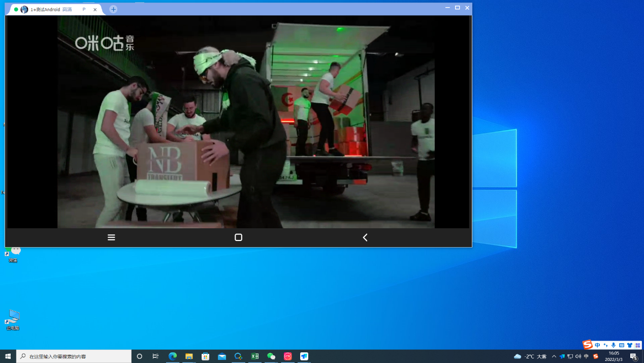The image size is (644, 363).
Task: Open WeChat from the taskbar
Action: click(271, 356)
